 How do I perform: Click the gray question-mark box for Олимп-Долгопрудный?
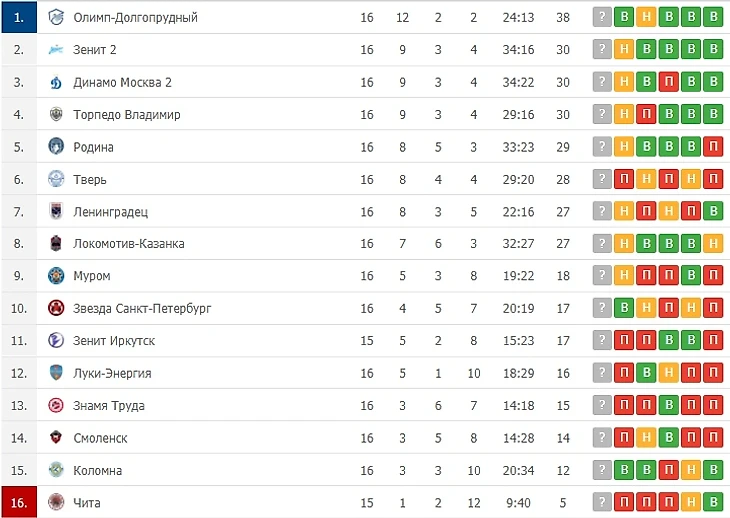click(x=602, y=17)
